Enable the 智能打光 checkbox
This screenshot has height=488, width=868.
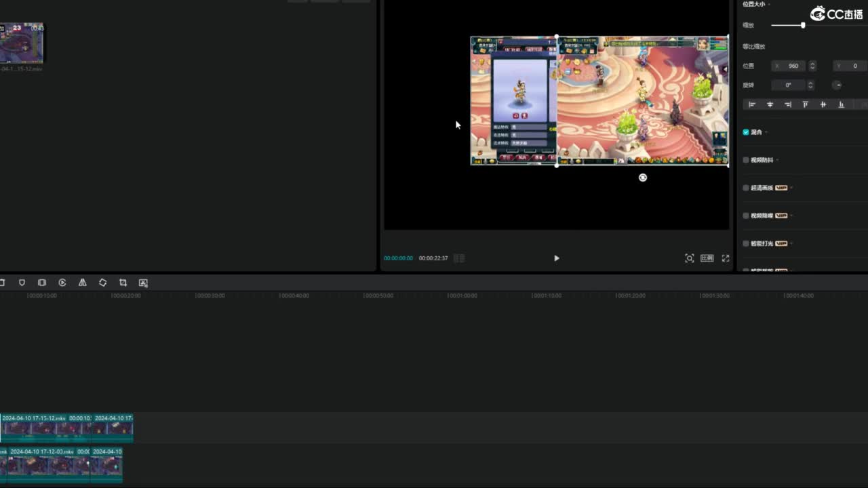(746, 243)
